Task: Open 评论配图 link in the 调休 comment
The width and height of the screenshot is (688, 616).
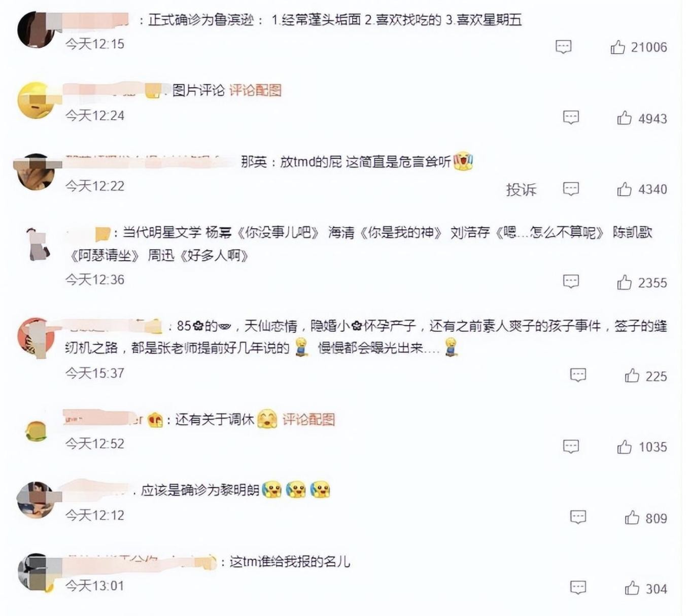Action: (x=308, y=420)
